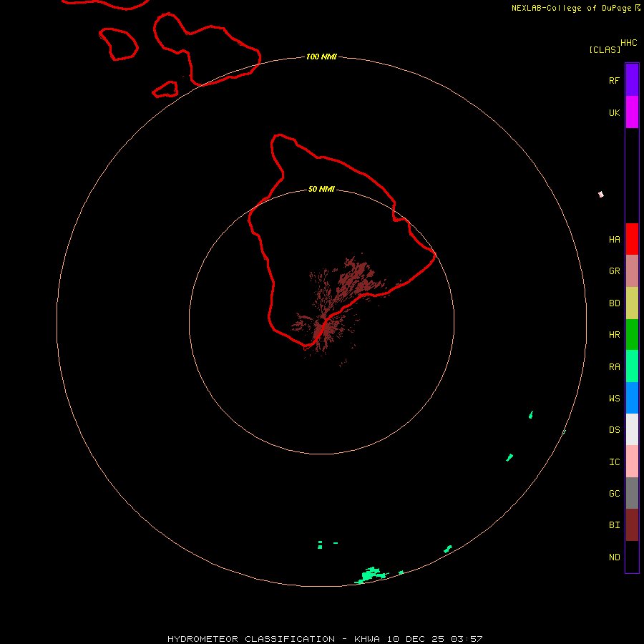644x644 pixels.
Task: Select the GR pink-brown legend swatch
Action: [632, 271]
